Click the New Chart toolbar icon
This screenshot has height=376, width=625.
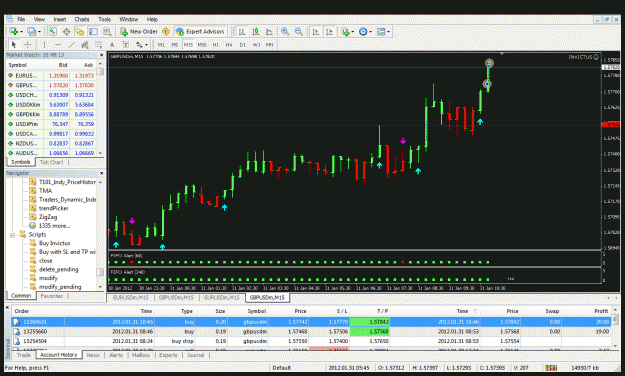[14, 31]
